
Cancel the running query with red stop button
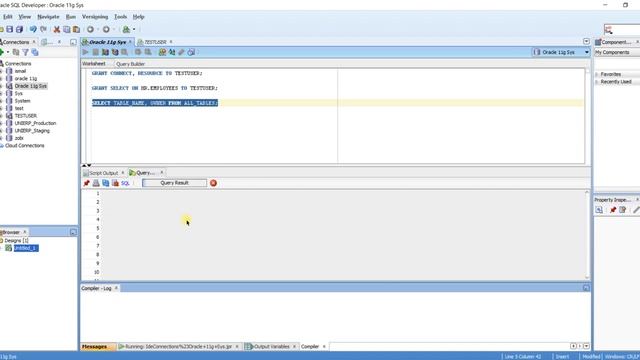point(213,183)
